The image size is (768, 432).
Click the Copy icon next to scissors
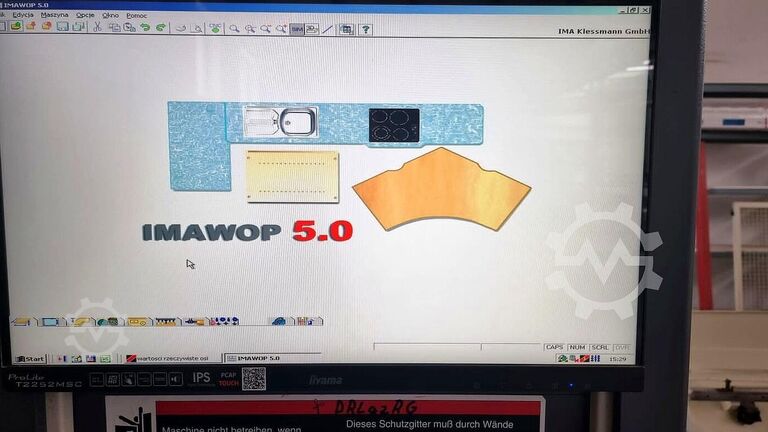(113, 27)
